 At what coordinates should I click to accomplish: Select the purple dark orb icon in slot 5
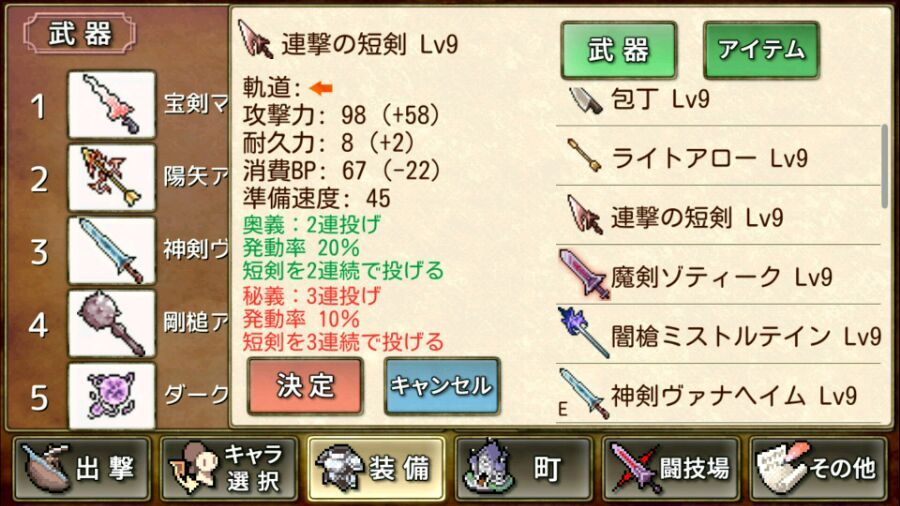[111, 396]
